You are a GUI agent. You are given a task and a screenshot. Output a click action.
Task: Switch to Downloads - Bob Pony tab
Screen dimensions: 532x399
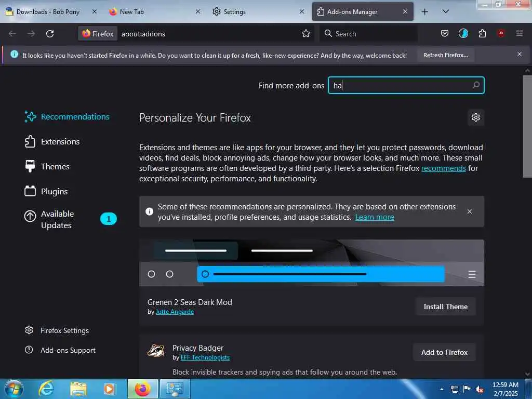point(47,12)
